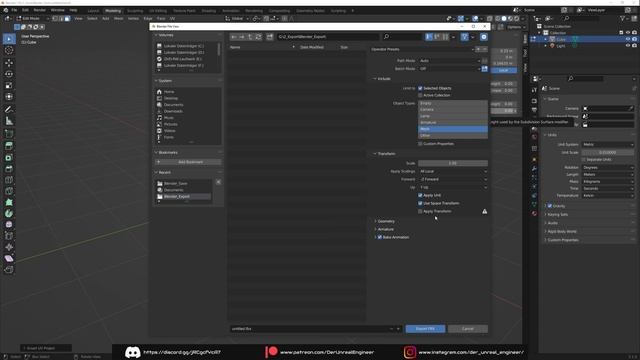Uncheck Apply Unit checkbox
This screenshot has width=640, height=360.
pos(420,195)
